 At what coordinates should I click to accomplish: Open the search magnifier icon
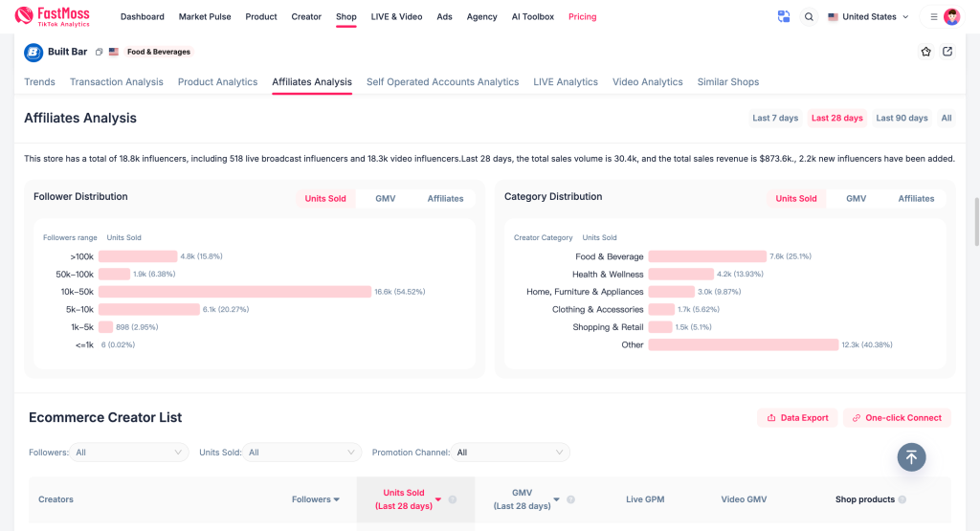click(x=809, y=17)
